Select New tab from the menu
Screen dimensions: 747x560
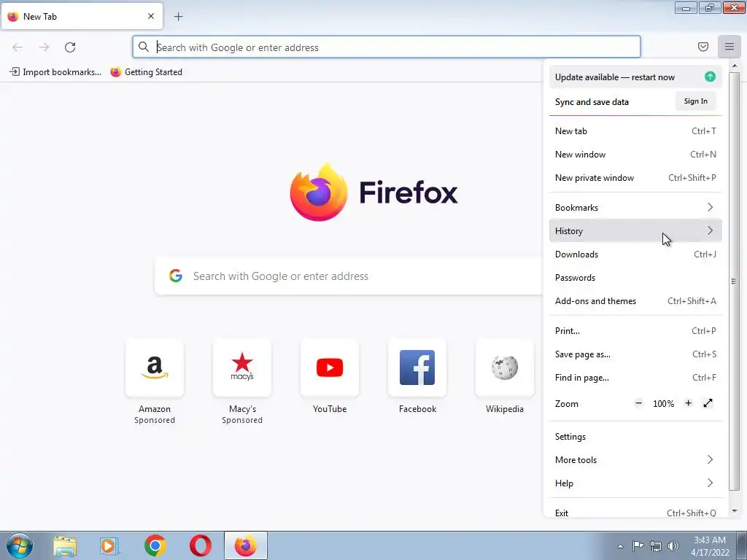pyautogui.click(x=635, y=131)
